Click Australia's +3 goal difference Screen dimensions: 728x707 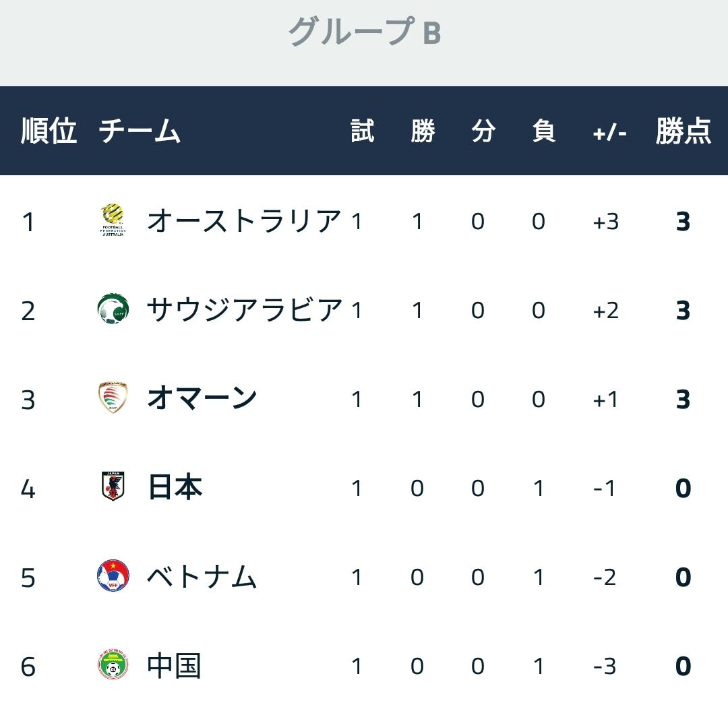tap(606, 221)
